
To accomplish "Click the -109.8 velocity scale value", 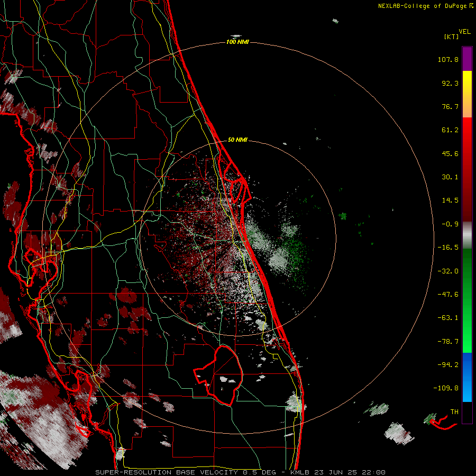I will (x=446, y=388).
